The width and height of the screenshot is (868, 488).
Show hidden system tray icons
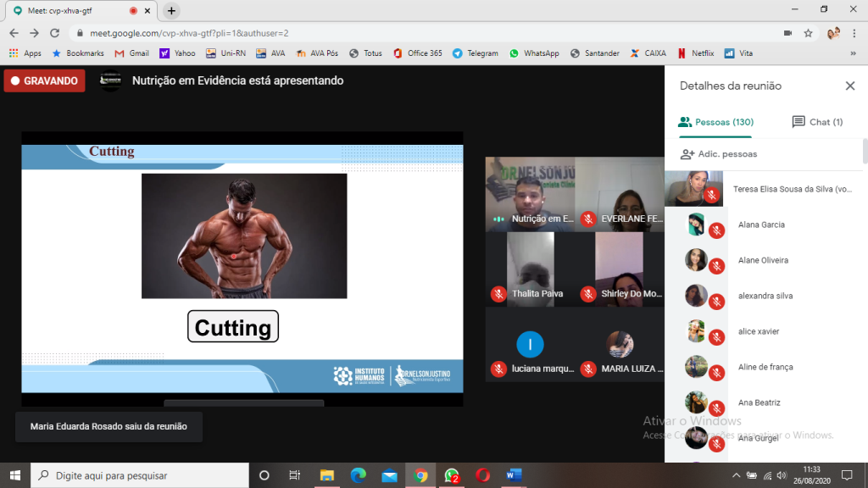pos(736,475)
